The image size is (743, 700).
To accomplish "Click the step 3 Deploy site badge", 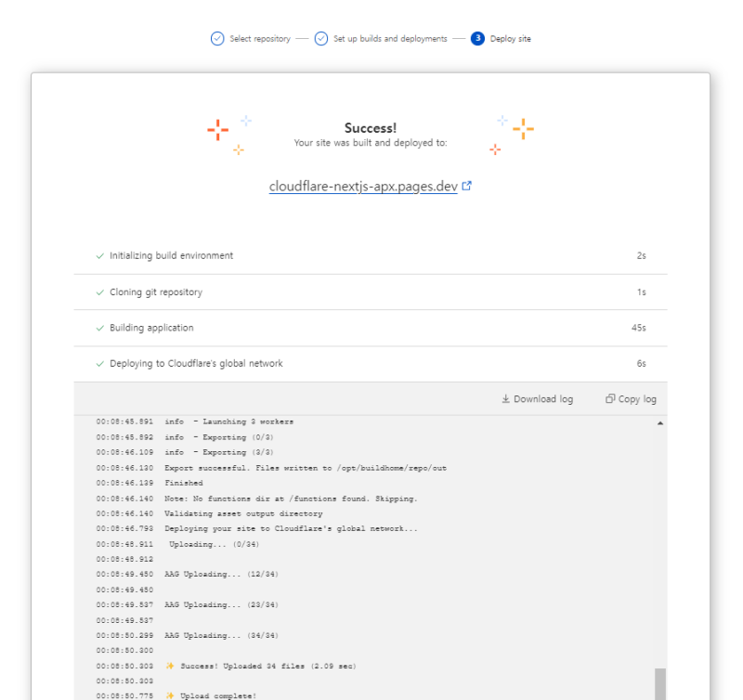I will tap(477, 38).
